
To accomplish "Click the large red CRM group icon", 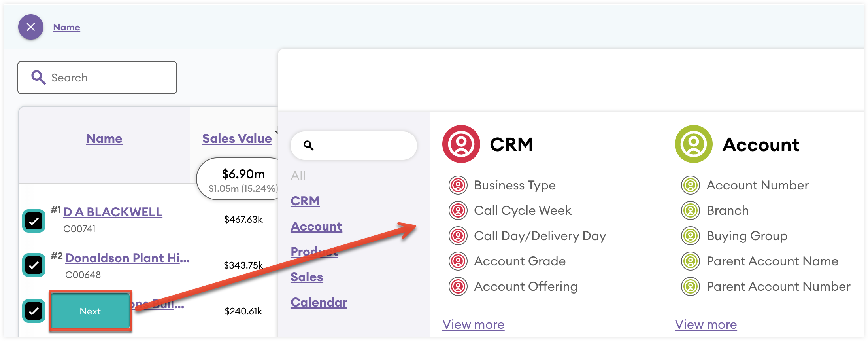I will click(x=461, y=144).
